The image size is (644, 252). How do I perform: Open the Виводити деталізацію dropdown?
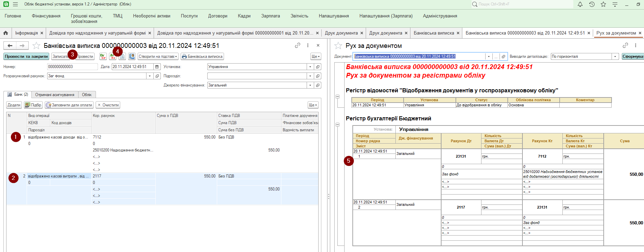coord(615,57)
